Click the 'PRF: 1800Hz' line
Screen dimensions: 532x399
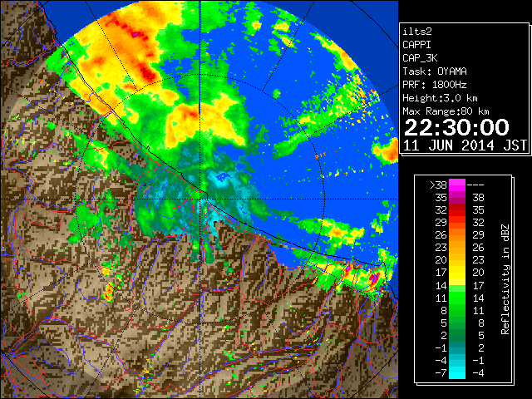point(435,85)
